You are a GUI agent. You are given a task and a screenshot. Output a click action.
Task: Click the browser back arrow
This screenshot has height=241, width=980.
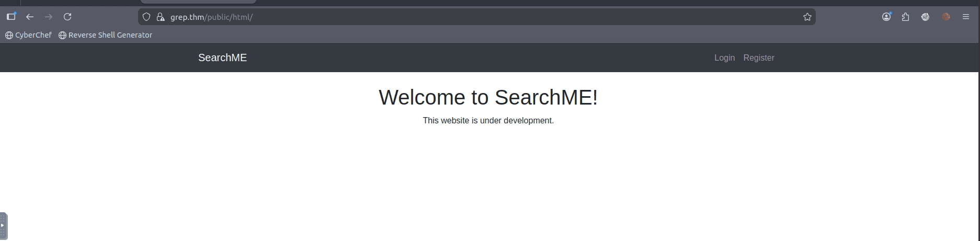pos(30,17)
